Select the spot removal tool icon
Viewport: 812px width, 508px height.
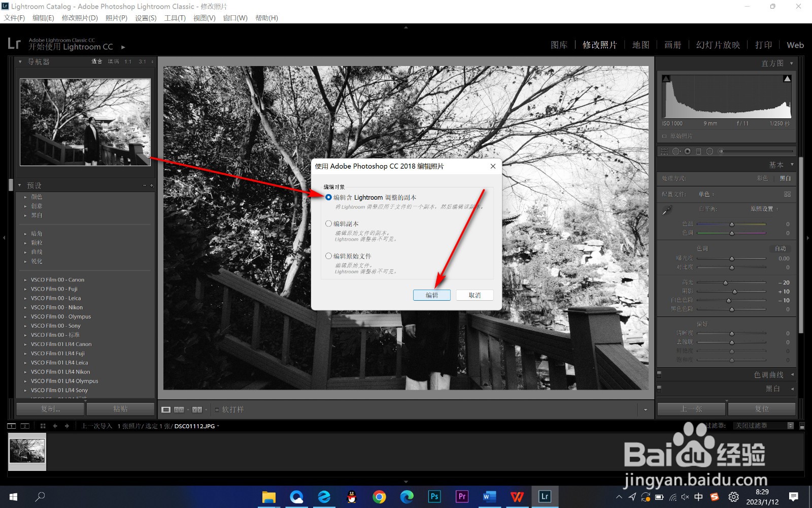click(x=676, y=151)
